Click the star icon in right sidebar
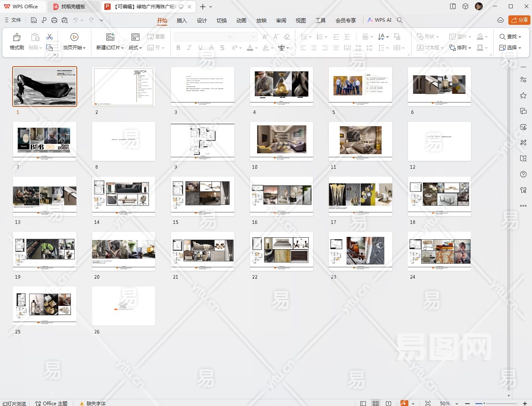This screenshot has height=406, width=532. pyautogui.click(x=523, y=95)
